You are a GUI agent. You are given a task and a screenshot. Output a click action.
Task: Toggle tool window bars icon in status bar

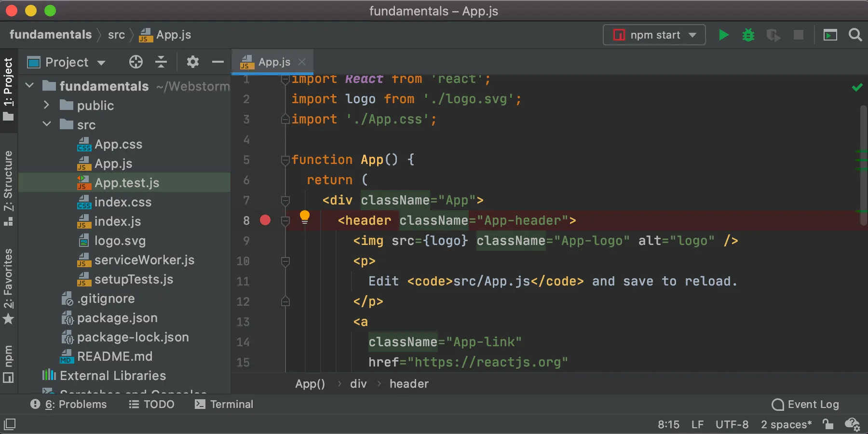coord(10,424)
